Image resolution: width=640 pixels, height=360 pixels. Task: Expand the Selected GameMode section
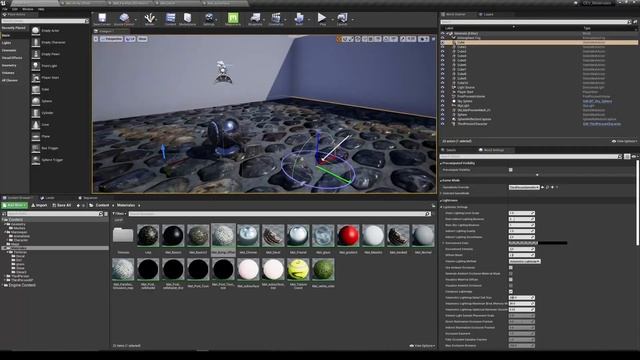point(441,193)
